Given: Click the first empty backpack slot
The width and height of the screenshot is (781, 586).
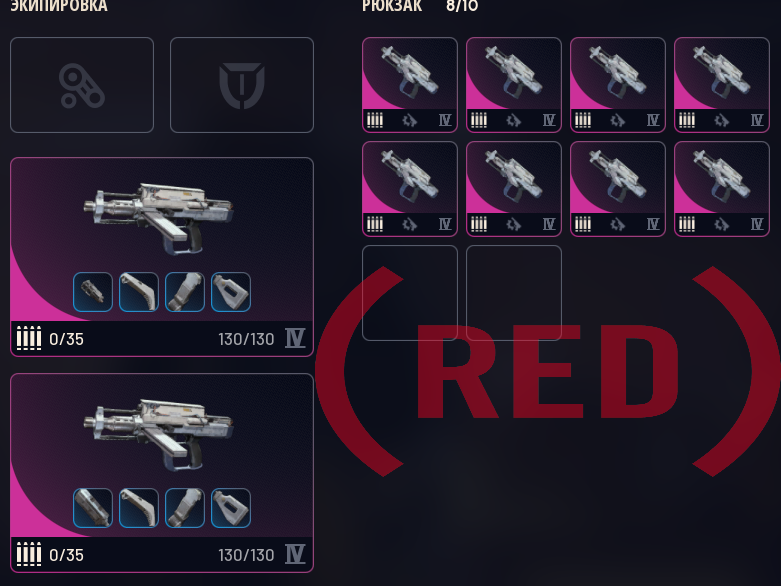Looking at the screenshot, I should (410, 293).
